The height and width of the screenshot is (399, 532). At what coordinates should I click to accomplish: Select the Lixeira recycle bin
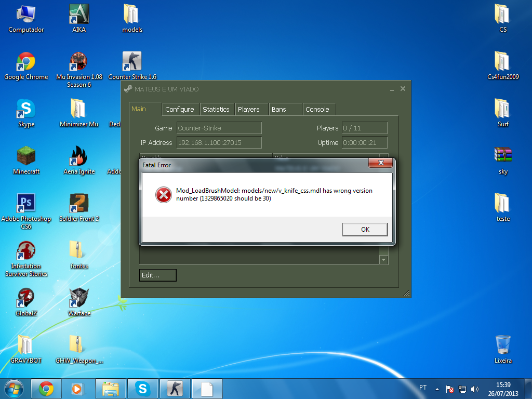coord(502,345)
